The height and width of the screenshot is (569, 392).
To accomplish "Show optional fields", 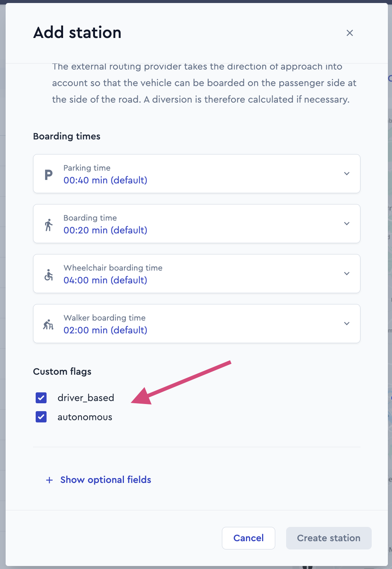I will pos(106,480).
